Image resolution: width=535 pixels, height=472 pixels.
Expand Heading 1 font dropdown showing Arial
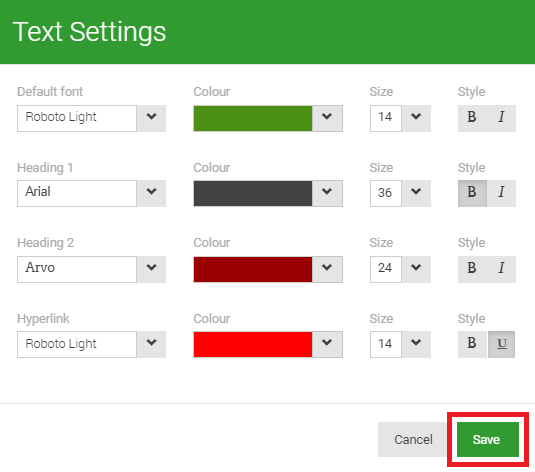click(x=151, y=193)
